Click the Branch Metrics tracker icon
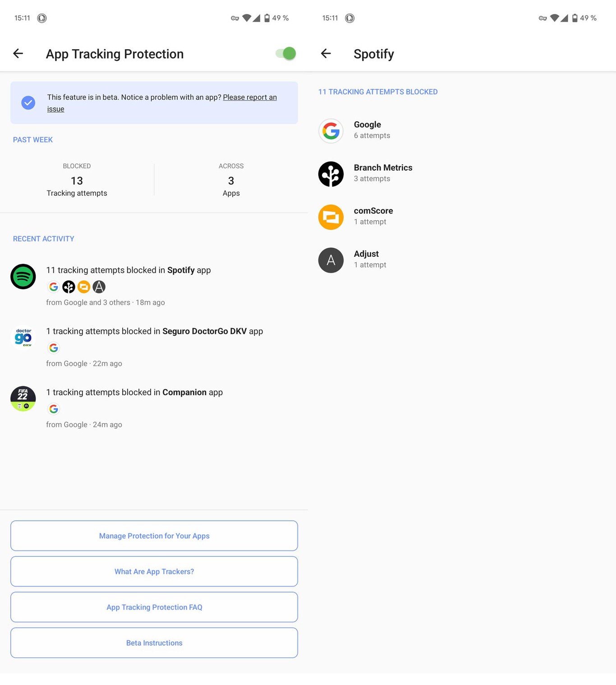 331,174
